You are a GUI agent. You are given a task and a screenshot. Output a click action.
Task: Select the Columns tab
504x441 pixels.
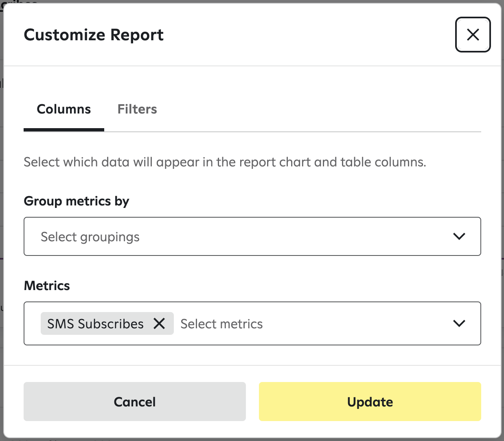[x=64, y=109]
